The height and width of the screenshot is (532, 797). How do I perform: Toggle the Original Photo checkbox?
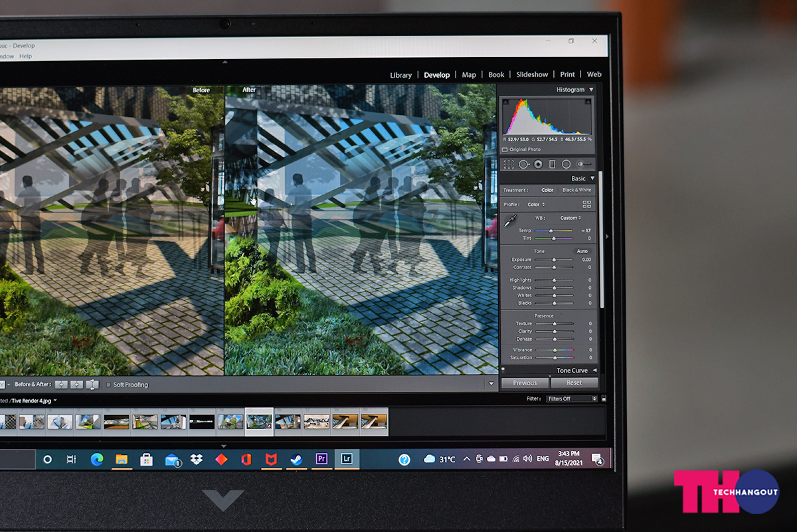click(x=505, y=149)
